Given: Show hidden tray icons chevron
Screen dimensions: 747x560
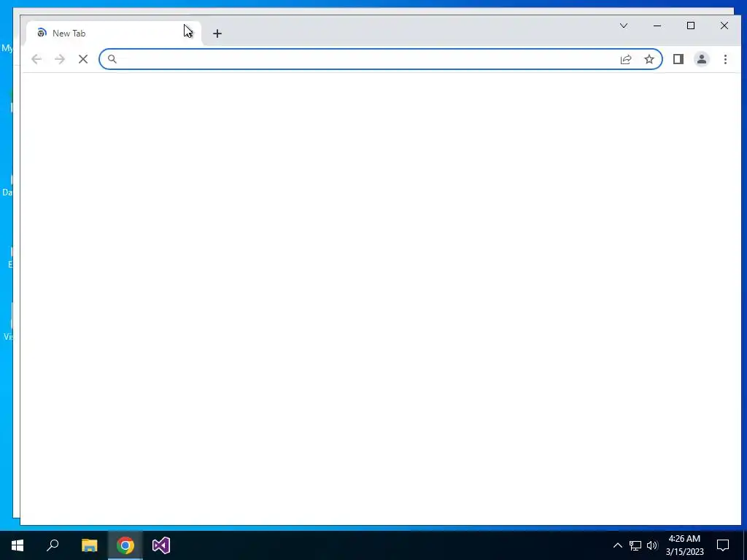Looking at the screenshot, I should point(617,545).
